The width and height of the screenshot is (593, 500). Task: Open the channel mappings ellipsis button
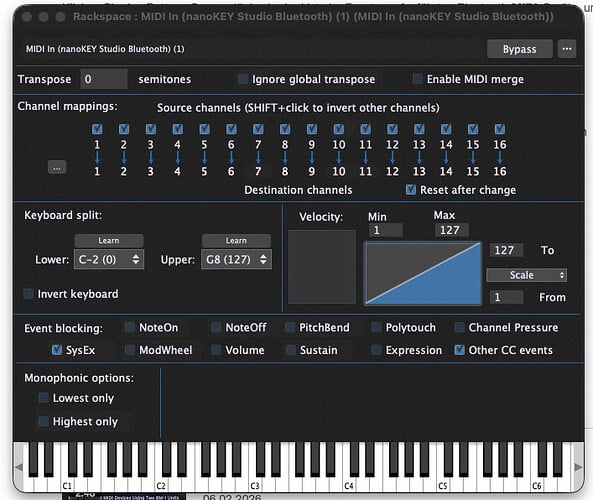[57, 167]
